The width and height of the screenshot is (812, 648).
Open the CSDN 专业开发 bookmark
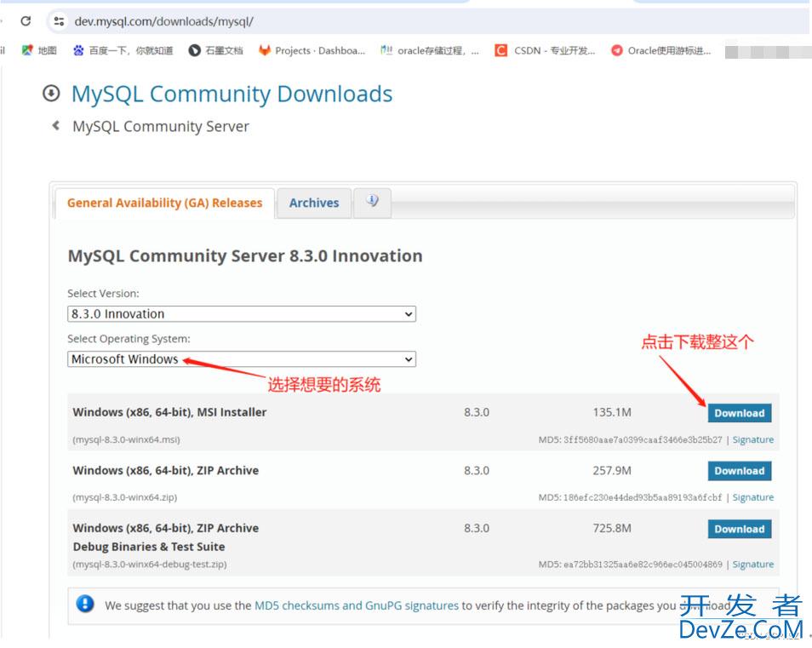click(545, 50)
